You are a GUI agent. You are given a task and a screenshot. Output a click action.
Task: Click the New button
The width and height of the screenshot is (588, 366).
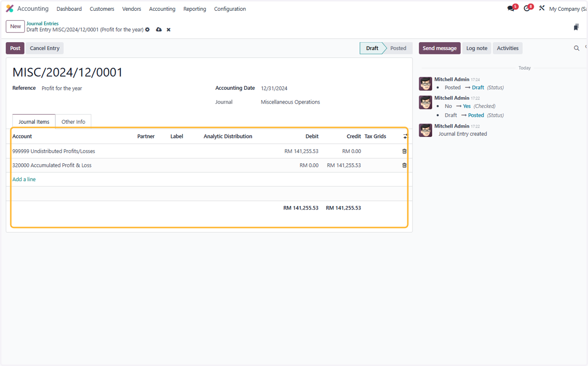point(16,26)
